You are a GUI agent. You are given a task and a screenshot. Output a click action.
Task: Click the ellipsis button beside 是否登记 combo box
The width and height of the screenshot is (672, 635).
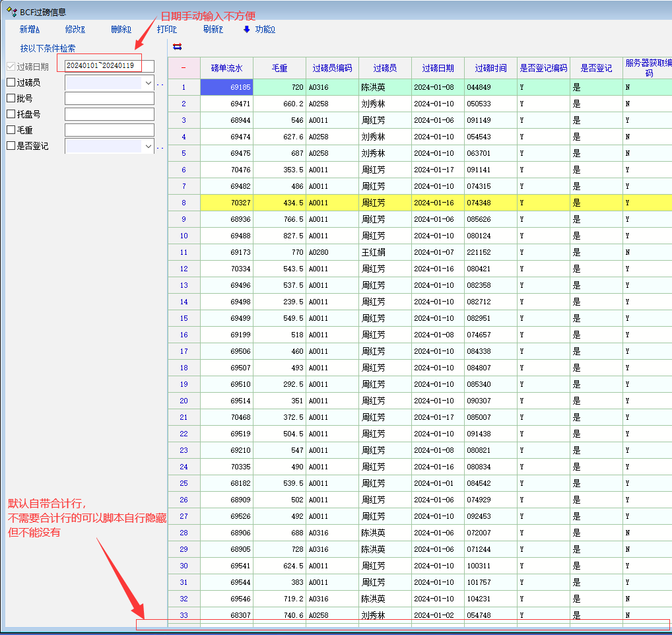pyautogui.click(x=160, y=147)
